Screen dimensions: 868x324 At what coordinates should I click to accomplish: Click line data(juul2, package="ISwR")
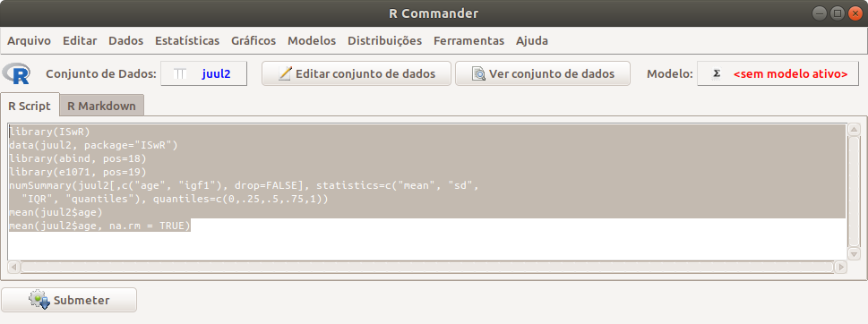pyautogui.click(x=93, y=145)
